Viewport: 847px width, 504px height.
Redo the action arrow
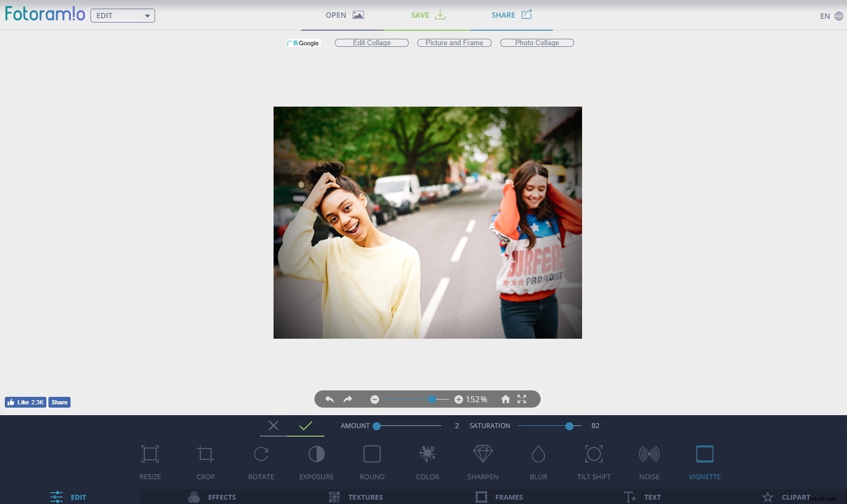348,399
